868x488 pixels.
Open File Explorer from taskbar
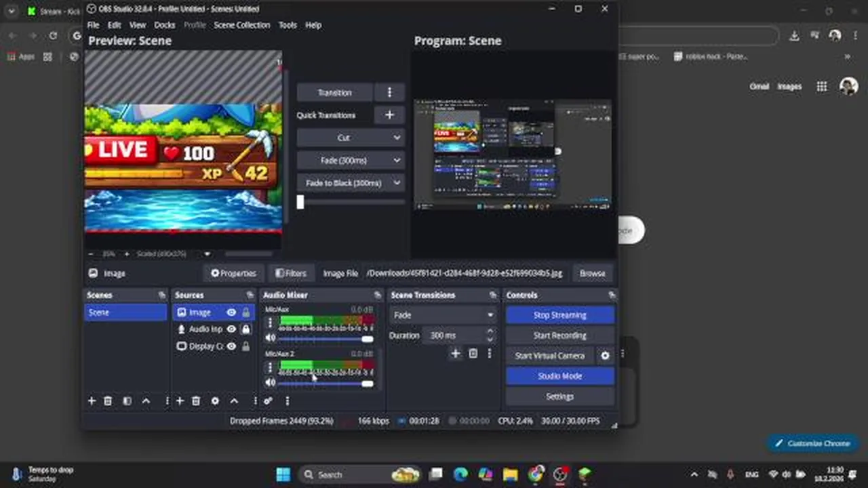coord(510,474)
